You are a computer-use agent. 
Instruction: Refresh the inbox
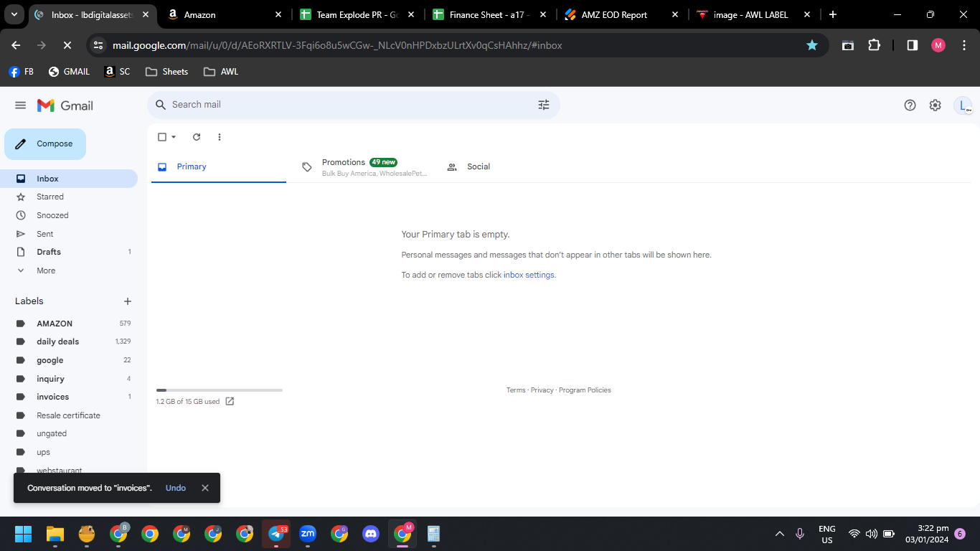pyautogui.click(x=197, y=137)
